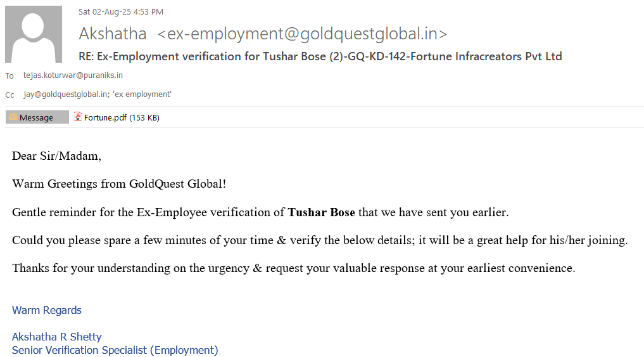Screen dimensions: 644x357
Task: Click the signature name Akshatha R Shetty
Action: click(x=56, y=337)
